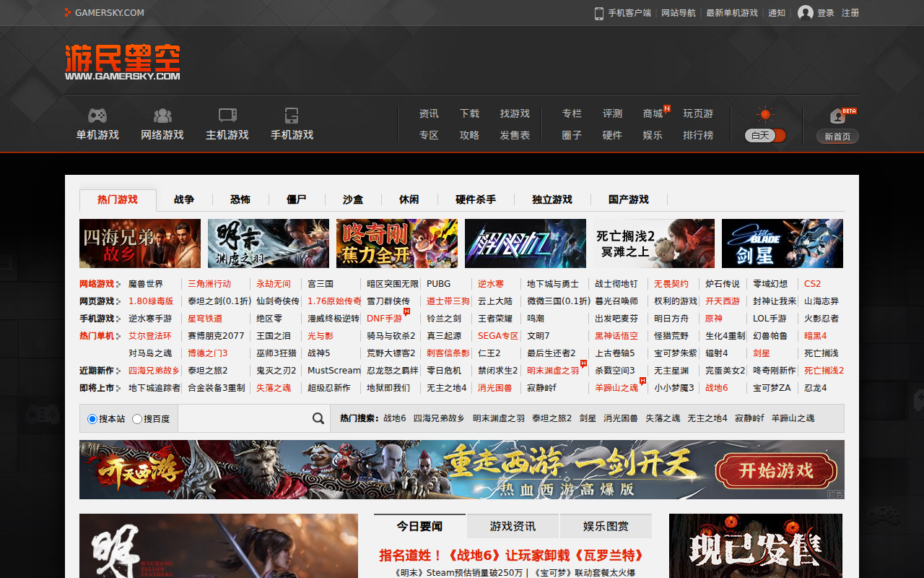This screenshot has width=924, height=578.
Task: Click the 即将上市 category label
Action: (x=97, y=388)
